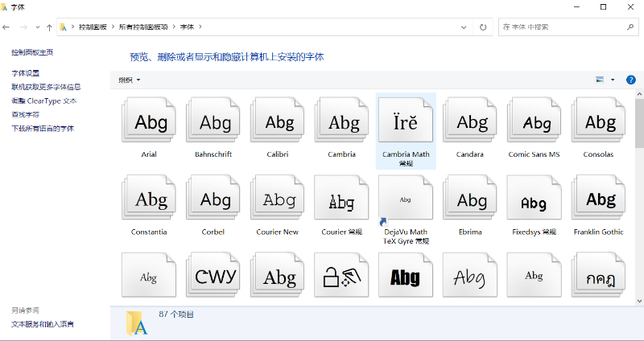Screen dimensions: 644x341
Task: Click the vertical scrollbar of the font list
Action: pyautogui.click(x=639, y=201)
